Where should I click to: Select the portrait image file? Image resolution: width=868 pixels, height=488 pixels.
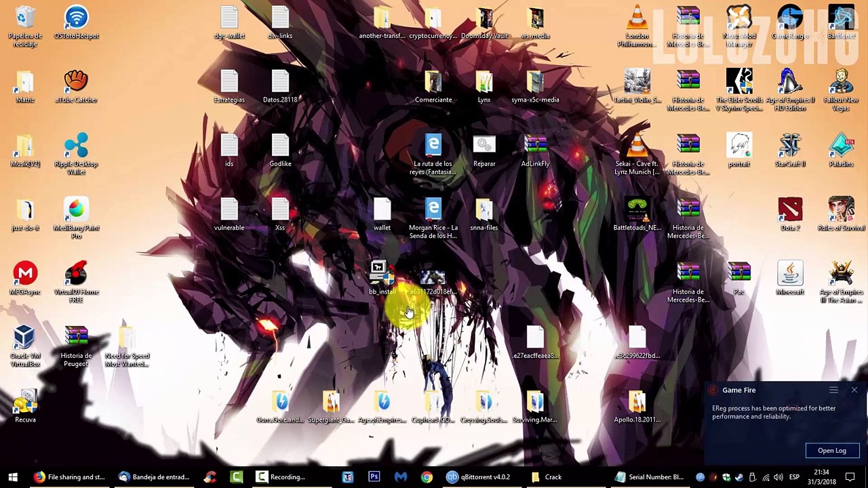click(x=739, y=150)
